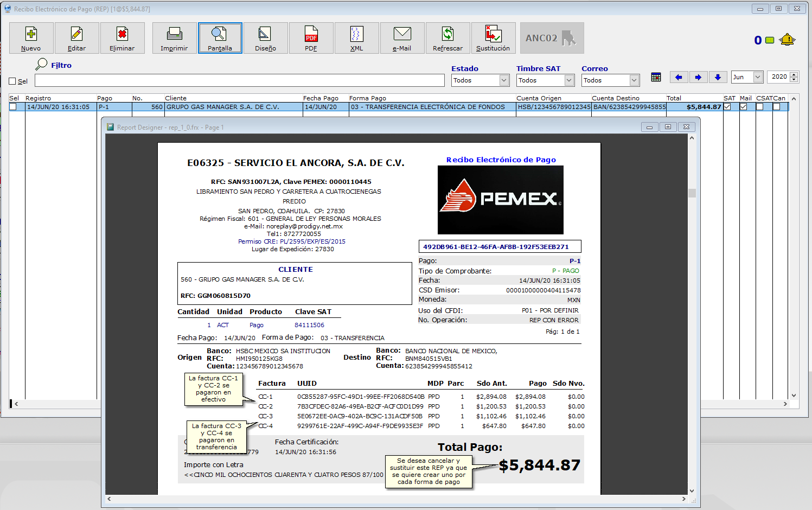Open the Correo filter dropdown
This screenshot has height=510, width=812.
tap(634, 80)
